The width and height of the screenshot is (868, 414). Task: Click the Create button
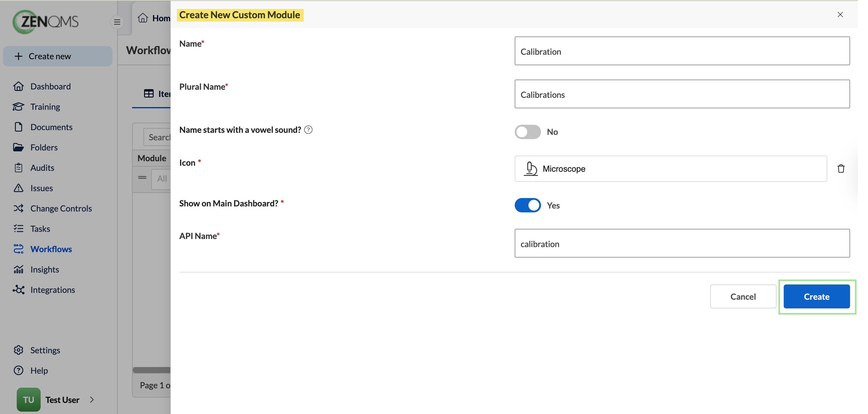pos(817,296)
